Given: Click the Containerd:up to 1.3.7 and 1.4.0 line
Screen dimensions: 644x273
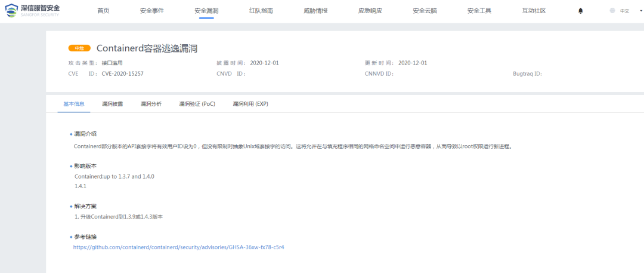Looking at the screenshot, I should [114, 176].
